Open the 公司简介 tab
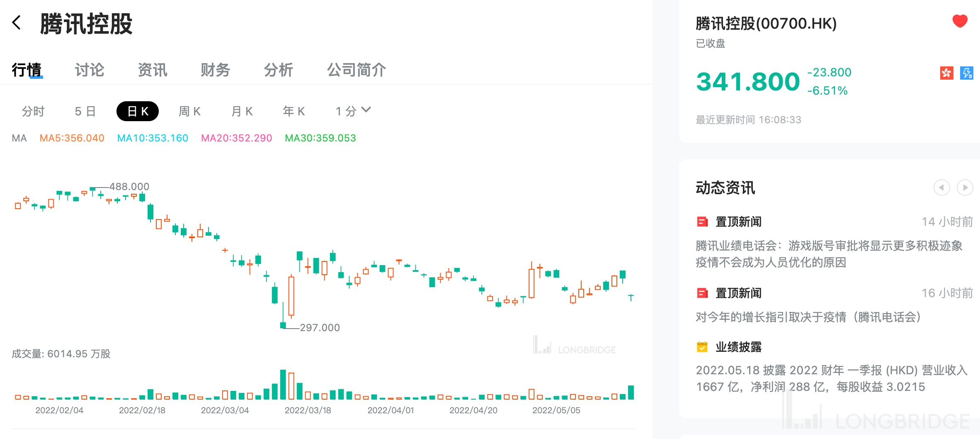The width and height of the screenshot is (980, 439). (357, 70)
